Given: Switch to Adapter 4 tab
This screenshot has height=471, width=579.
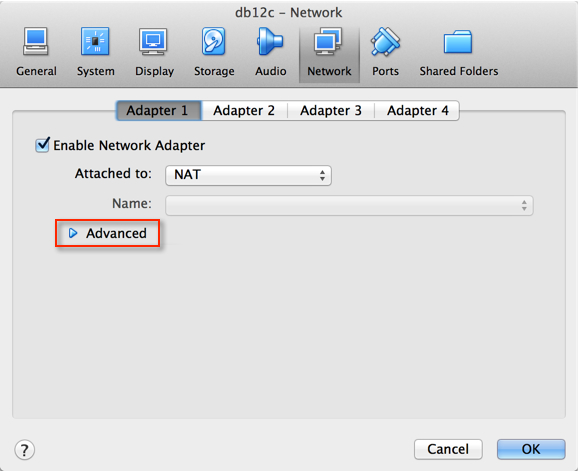Looking at the screenshot, I should [417, 110].
